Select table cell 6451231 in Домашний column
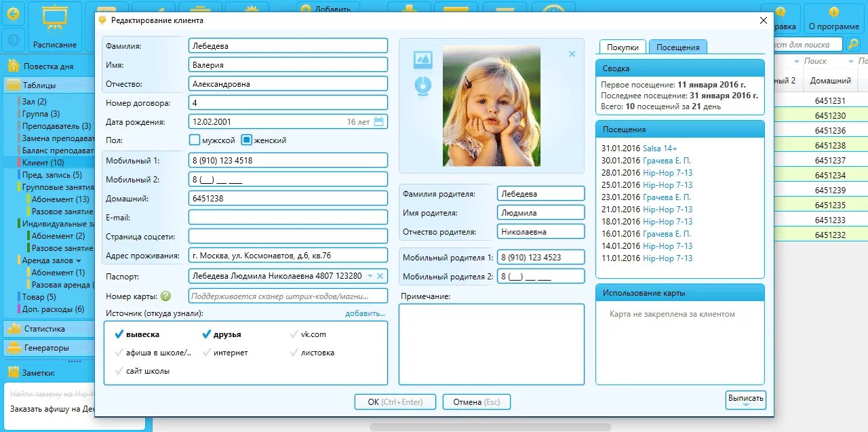This screenshot has height=432, width=868. coord(830,100)
